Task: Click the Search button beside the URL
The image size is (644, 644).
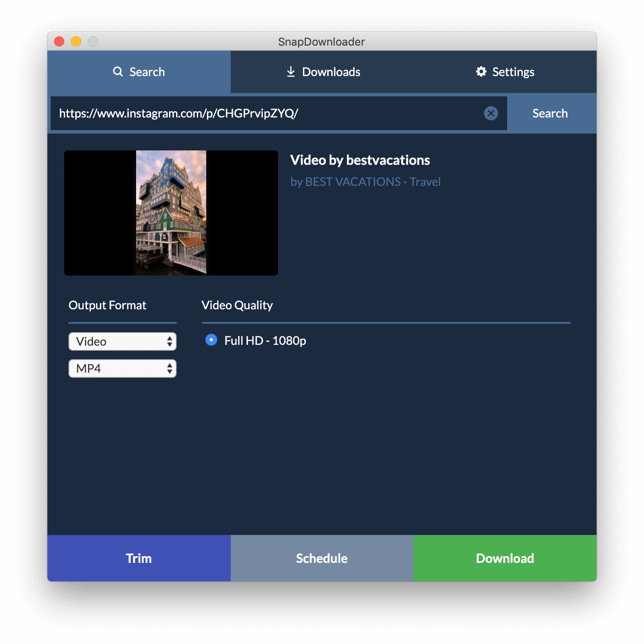Action: [x=550, y=113]
